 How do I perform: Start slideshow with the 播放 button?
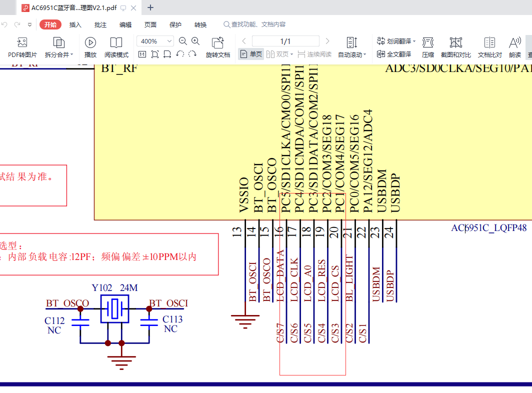(x=90, y=47)
